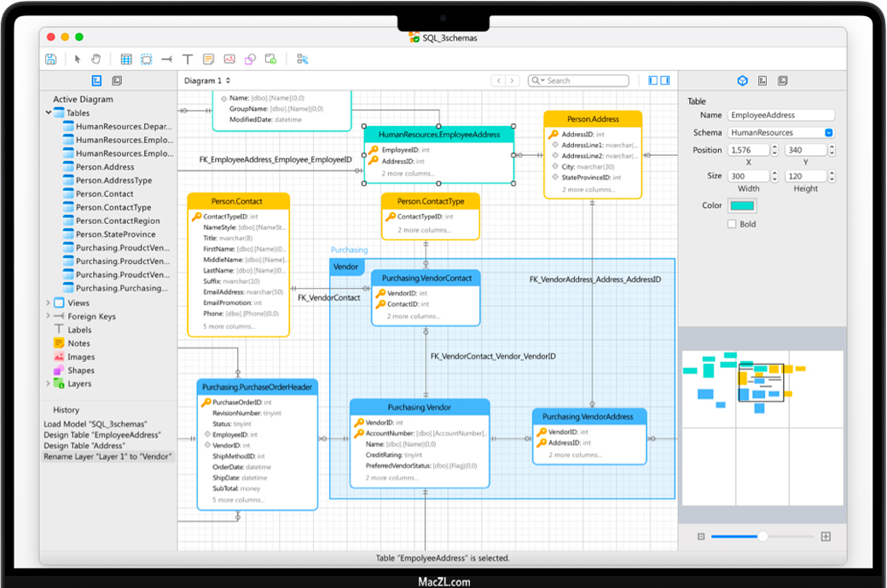This screenshot has width=887, height=588.
Task: Open the table Color swatch
Action: tap(741, 206)
